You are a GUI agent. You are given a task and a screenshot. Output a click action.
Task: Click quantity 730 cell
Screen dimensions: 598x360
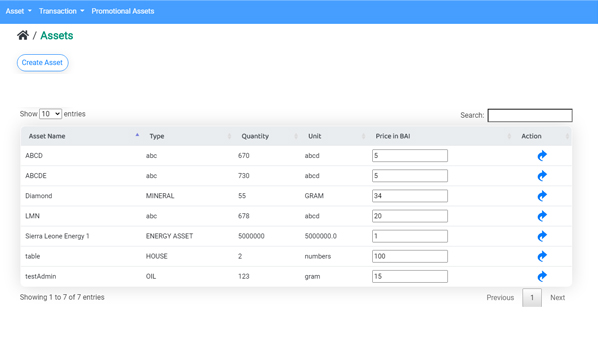(244, 176)
